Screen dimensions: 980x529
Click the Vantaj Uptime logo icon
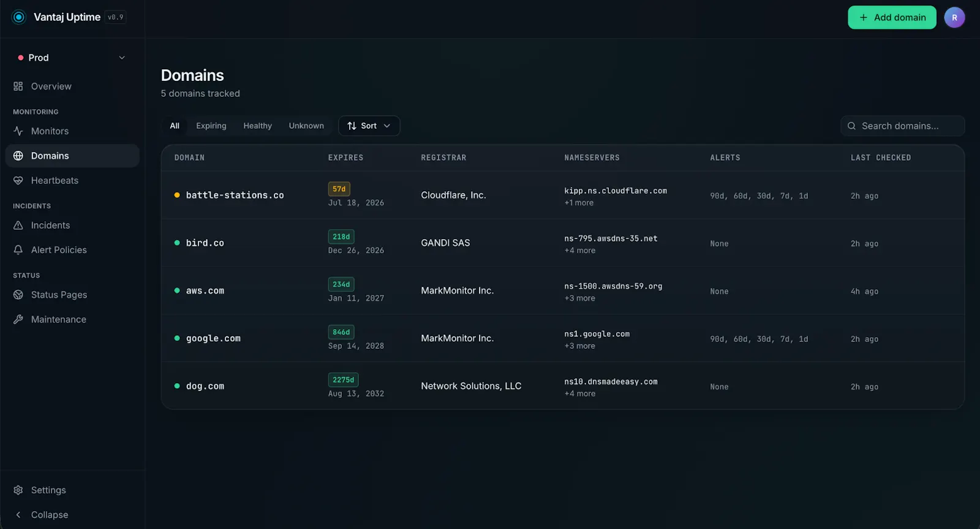click(19, 17)
